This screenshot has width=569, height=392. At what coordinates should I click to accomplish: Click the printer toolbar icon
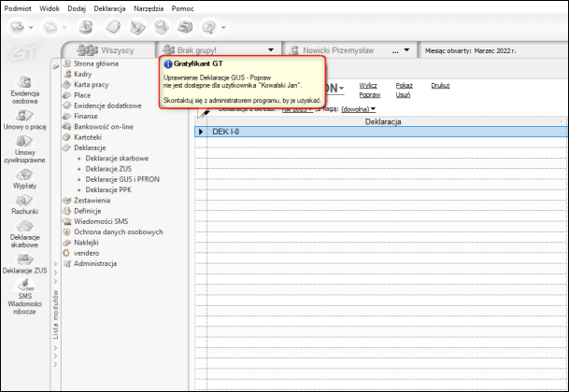click(185, 27)
